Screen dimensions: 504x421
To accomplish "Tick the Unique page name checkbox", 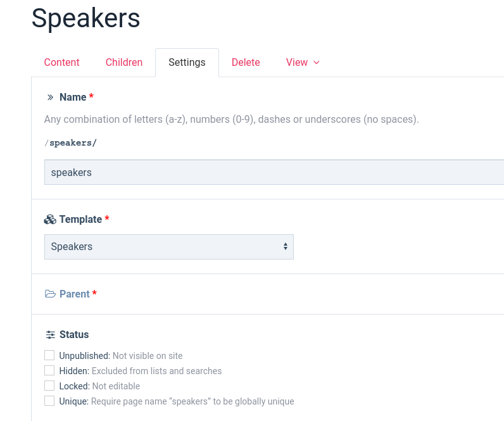I will [x=49, y=401].
